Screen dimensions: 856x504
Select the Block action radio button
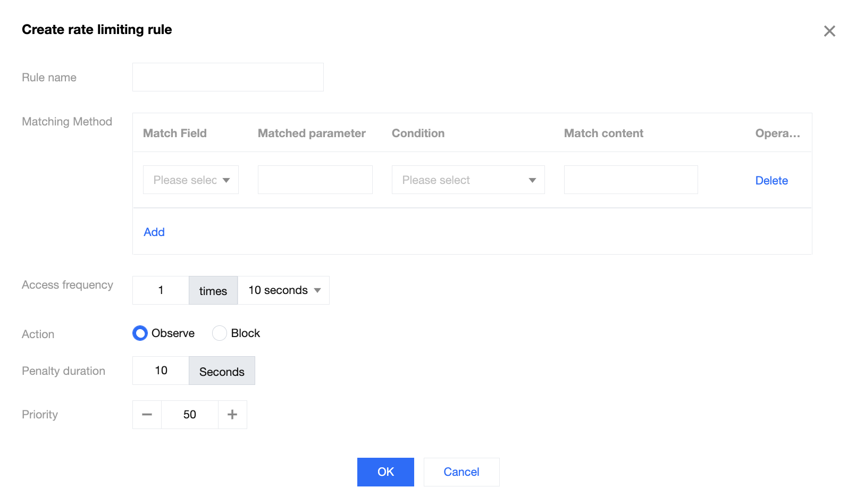(x=220, y=333)
